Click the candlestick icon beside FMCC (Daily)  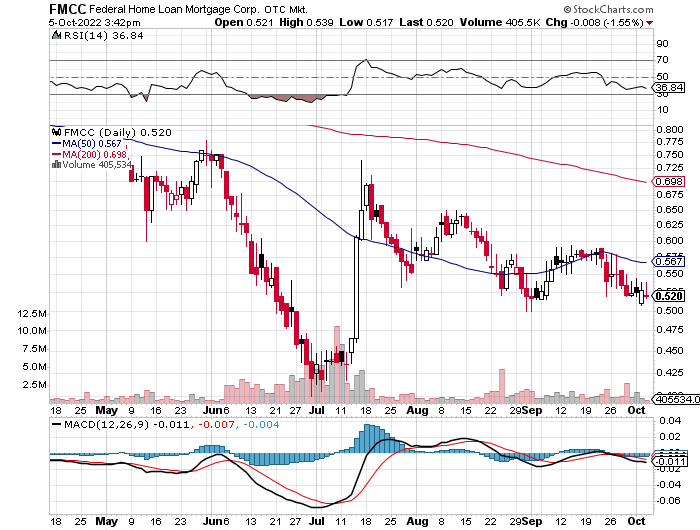[57, 132]
